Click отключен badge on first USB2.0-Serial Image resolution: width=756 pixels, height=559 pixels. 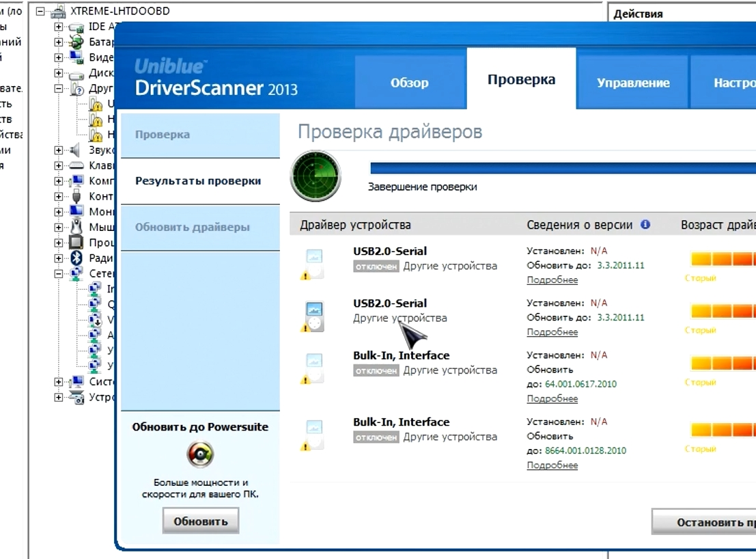click(376, 267)
